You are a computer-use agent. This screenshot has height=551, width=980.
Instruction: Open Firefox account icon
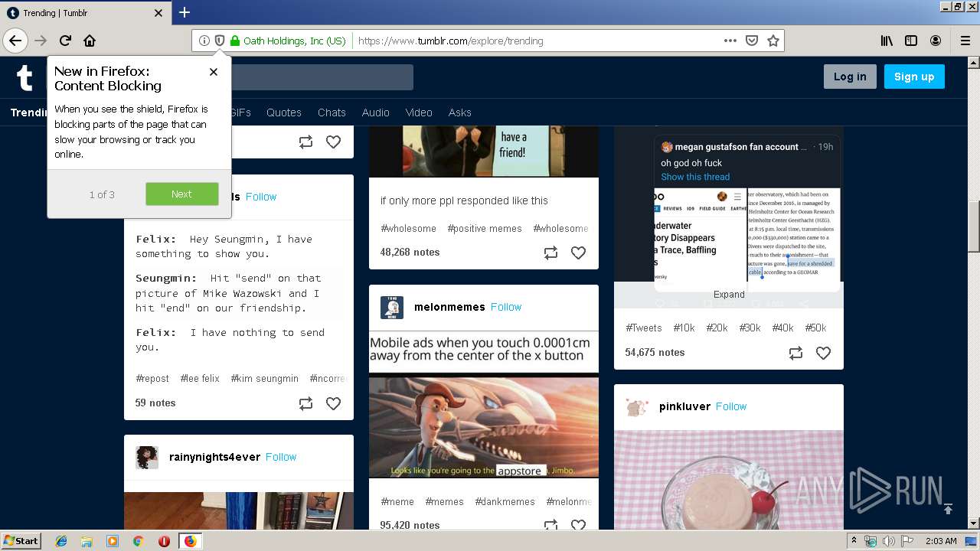click(x=936, y=41)
